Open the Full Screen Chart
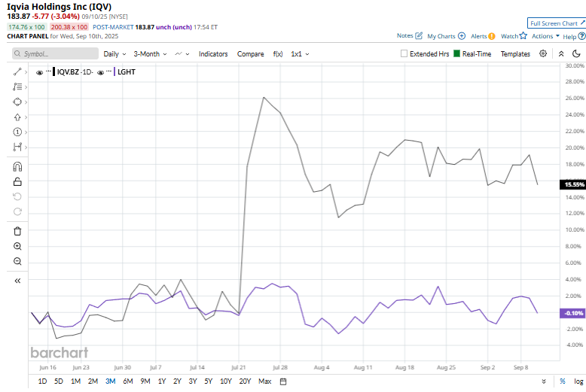This screenshot has height=392, width=586. (557, 23)
